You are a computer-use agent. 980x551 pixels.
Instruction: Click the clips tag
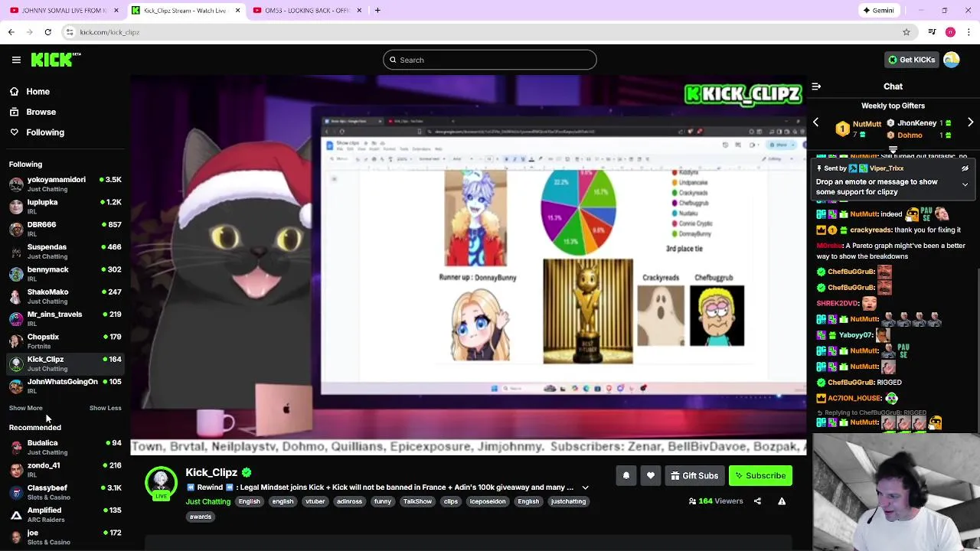click(x=451, y=502)
